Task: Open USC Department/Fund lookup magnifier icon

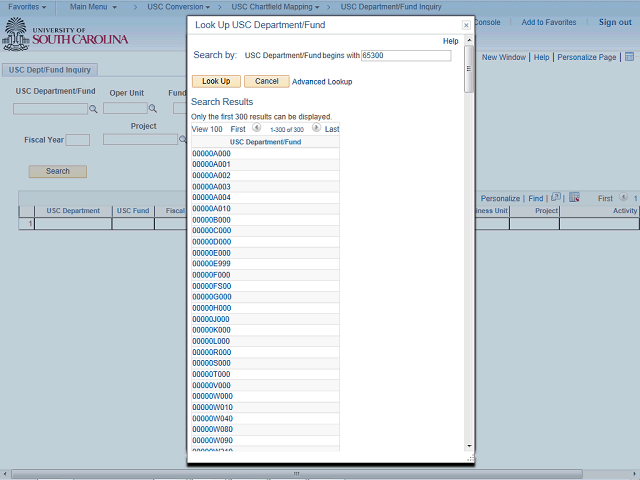Action: [93, 109]
